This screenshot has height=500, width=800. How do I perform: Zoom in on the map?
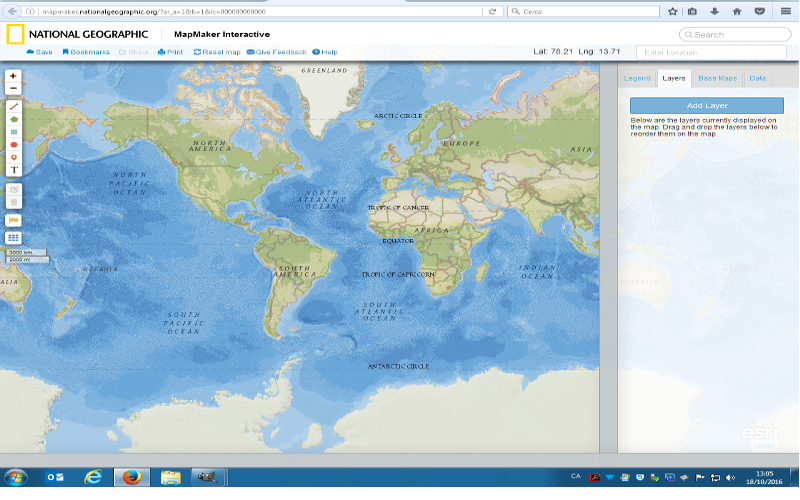13,76
